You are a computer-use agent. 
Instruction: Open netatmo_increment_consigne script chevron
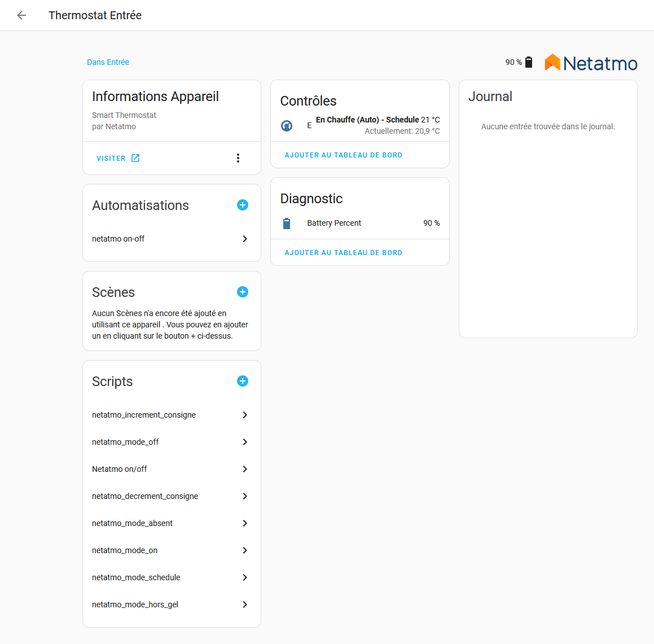click(245, 415)
